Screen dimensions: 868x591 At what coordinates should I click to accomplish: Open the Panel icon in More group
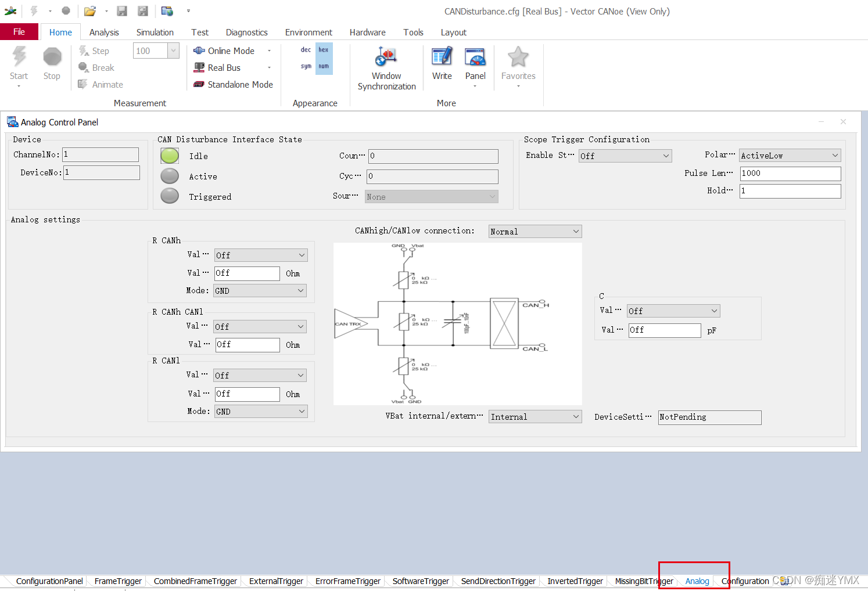[475, 57]
